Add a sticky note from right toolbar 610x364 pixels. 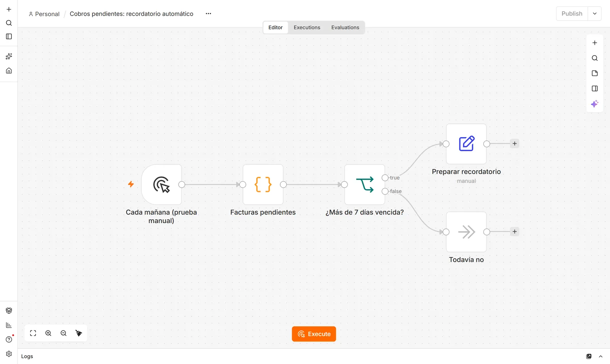(594, 73)
